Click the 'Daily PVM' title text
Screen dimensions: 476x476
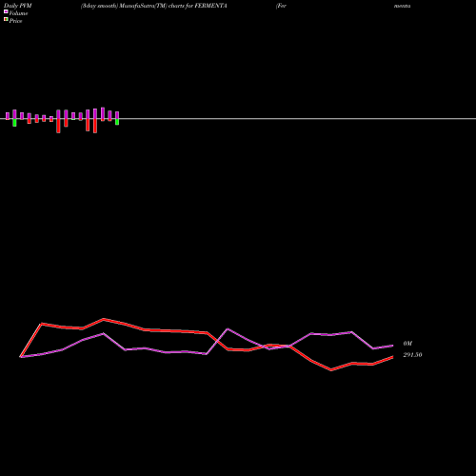(x=18, y=6)
